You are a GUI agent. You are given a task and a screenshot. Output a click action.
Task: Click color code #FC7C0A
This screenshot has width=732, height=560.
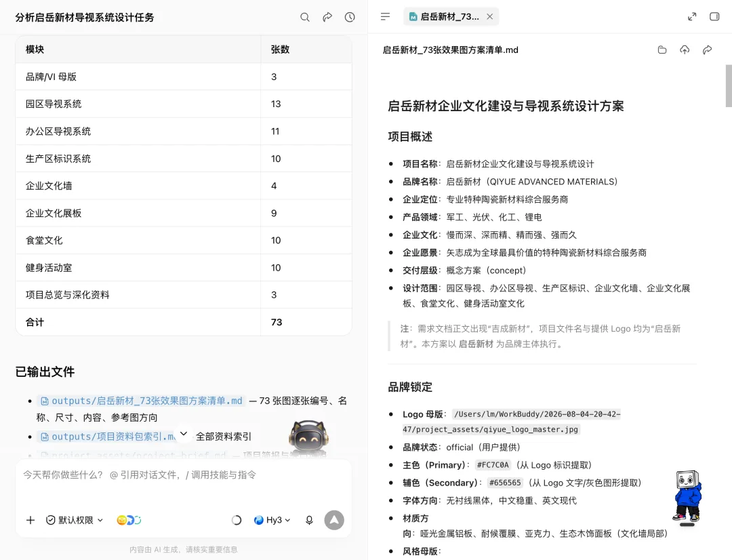pos(493,464)
